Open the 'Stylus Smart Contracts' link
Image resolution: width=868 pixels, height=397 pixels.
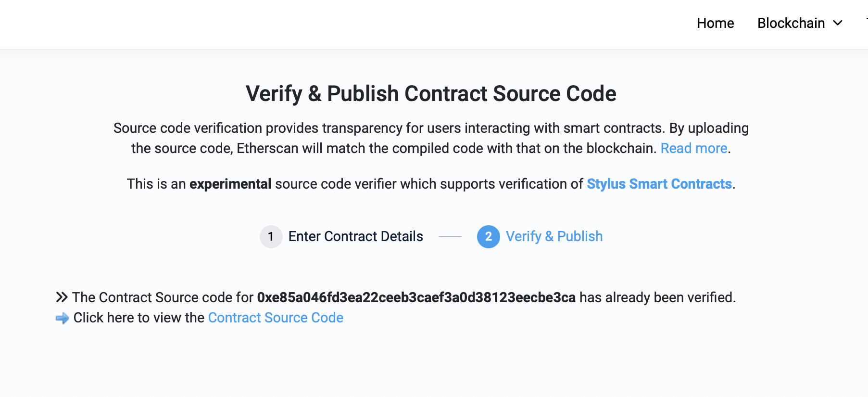click(659, 184)
